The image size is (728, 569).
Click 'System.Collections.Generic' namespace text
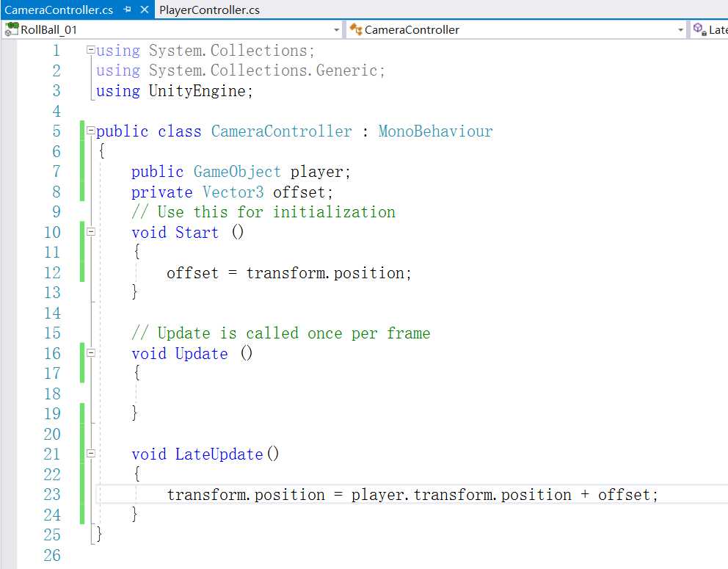(263, 70)
